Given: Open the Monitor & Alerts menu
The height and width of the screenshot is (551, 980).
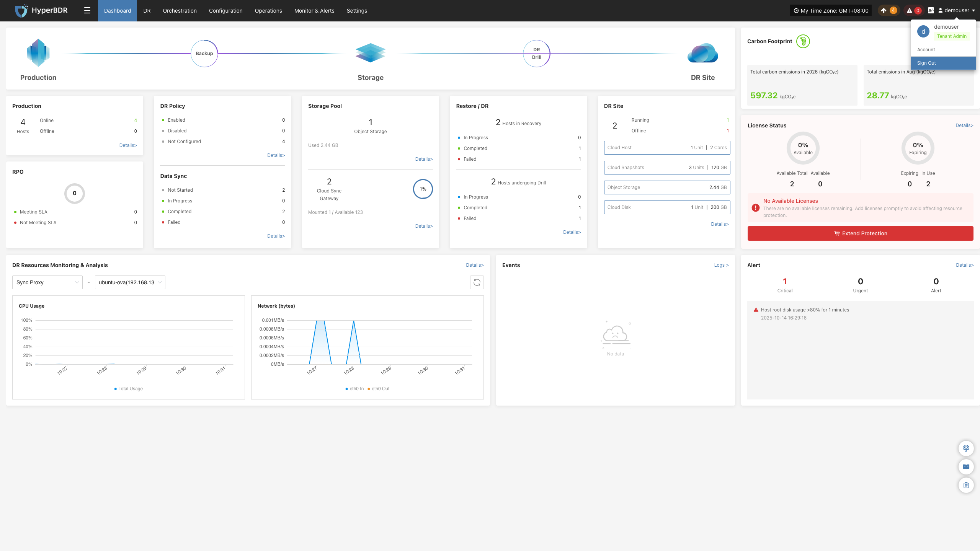Looking at the screenshot, I should 314,11.
